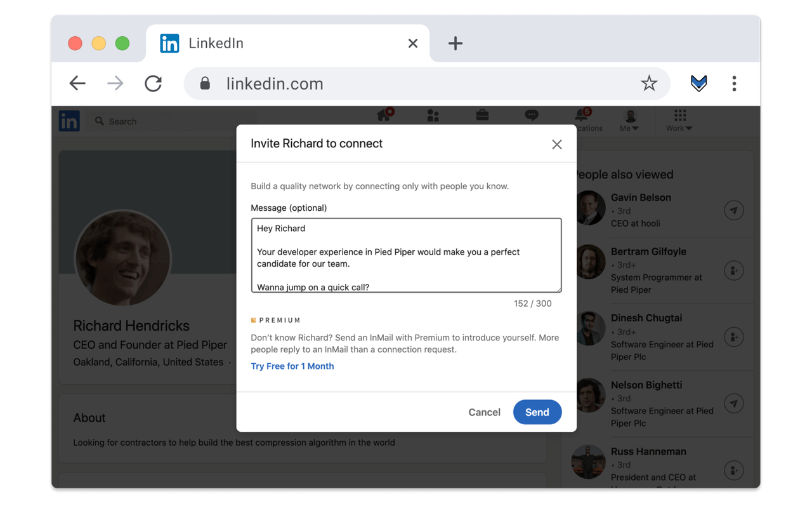Click Dinesh Chugtai's avatar
The width and height of the screenshot is (812, 508).
coord(589,328)
